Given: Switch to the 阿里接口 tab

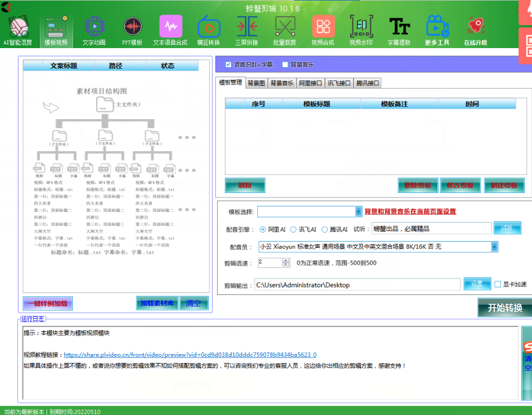Looking at the screenshot, I should [x=311, y=82].
